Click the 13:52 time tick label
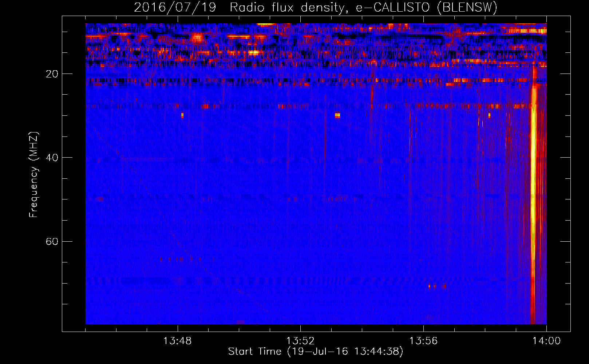 pyautogui.click(x=300, y=341)
